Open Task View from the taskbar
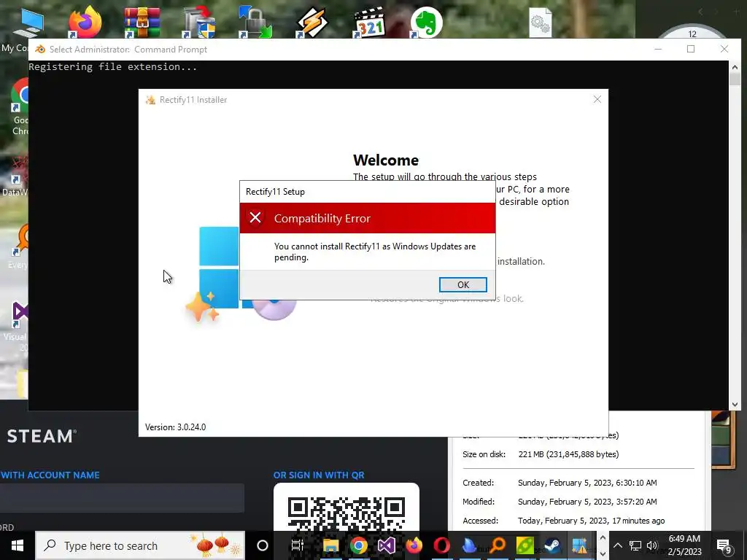 tap(298, 545)
